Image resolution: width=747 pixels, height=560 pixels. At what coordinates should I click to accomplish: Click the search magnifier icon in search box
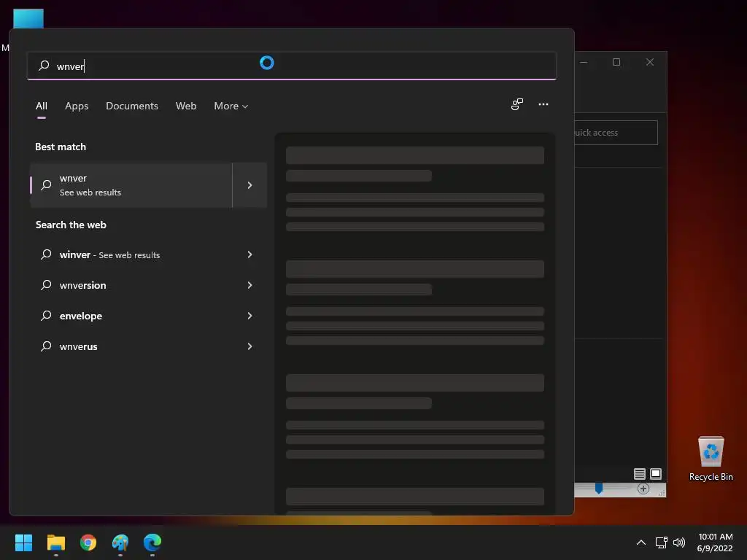[44, 65]
